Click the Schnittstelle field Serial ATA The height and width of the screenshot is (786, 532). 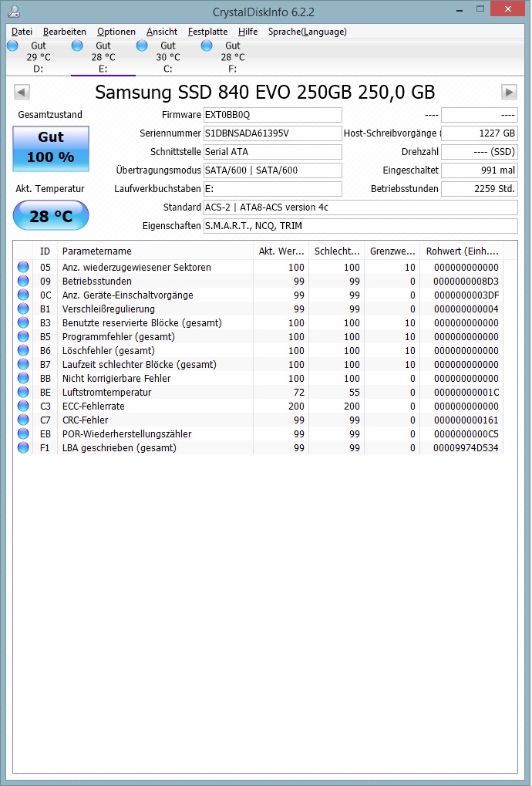[x=272, y=152]
